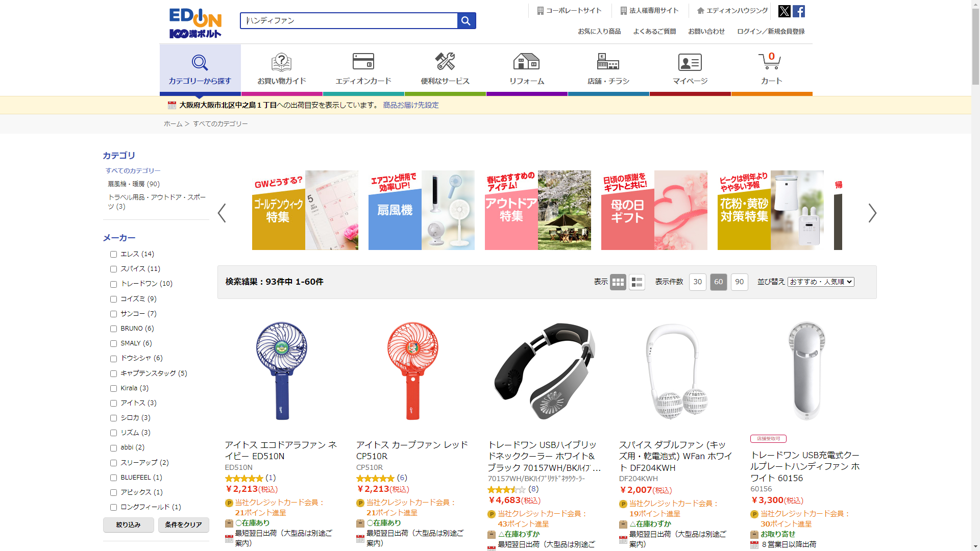Switch to list view display
Viewport: 980px width, 551px height.
tap(637, 282)
